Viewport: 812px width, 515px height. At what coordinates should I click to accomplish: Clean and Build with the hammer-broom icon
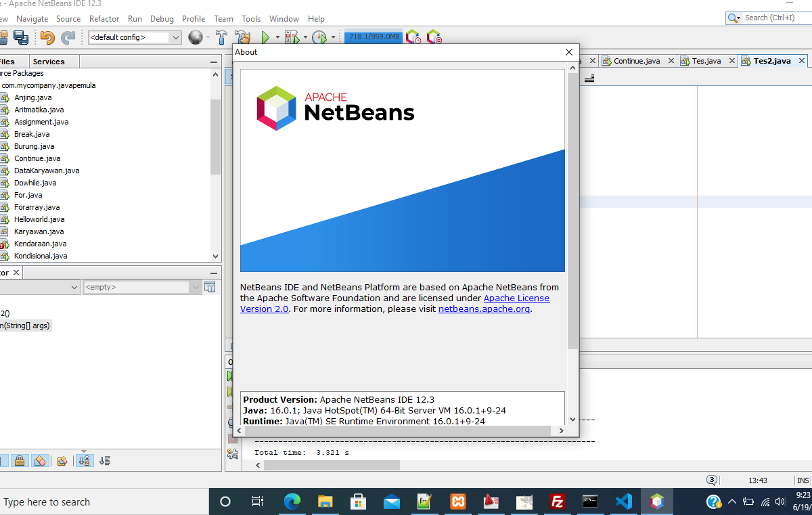click(243, 37)
